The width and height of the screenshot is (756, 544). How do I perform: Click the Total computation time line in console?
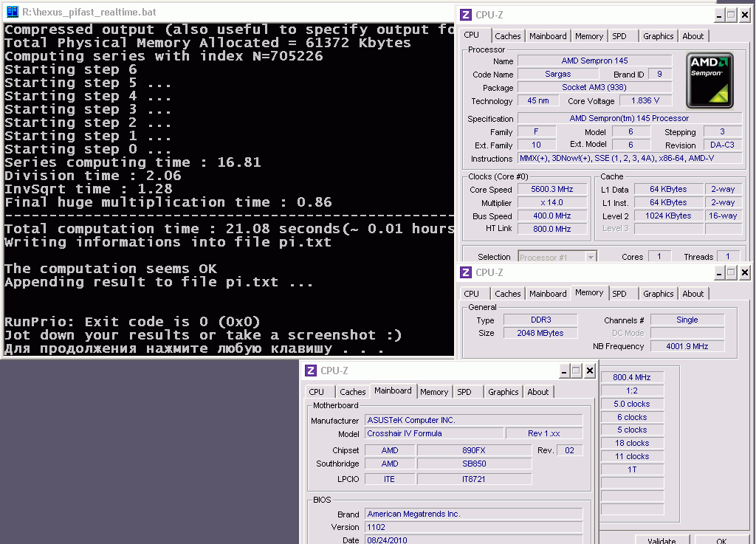pyautogui.click(x=229, y=229)
